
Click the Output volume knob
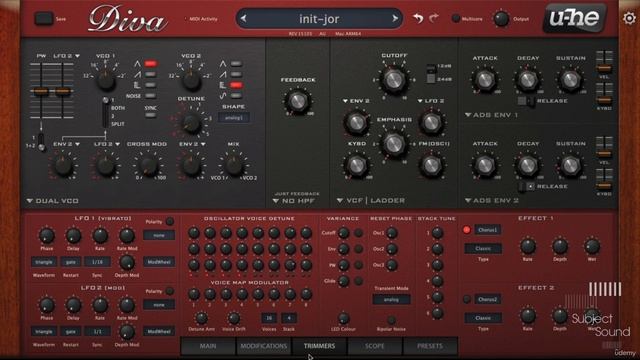coord(501,18)
